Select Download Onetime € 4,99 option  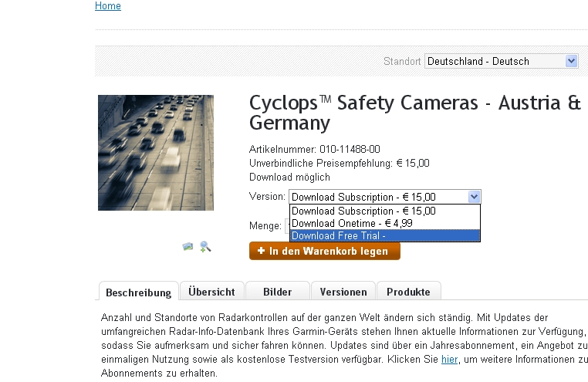(385, 224)
